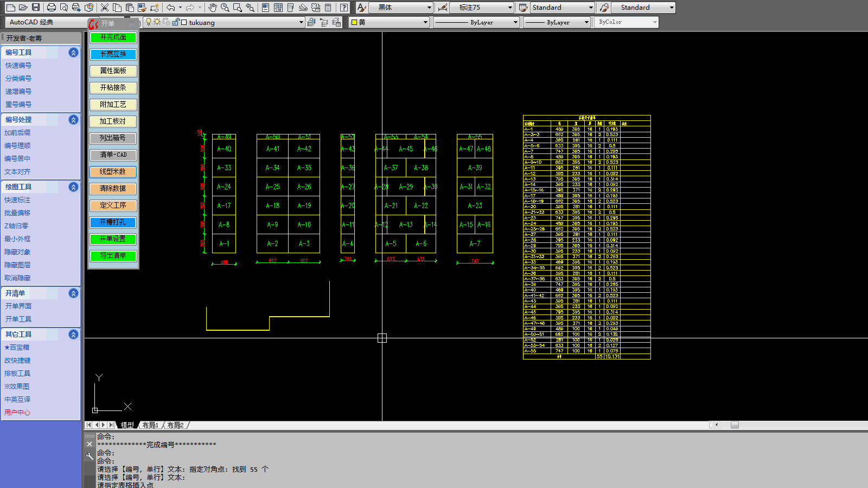This screenshot has height=488, width=868.
Task: Toggle the tukuang layer freeze sun icon
Action: point(157,22)
